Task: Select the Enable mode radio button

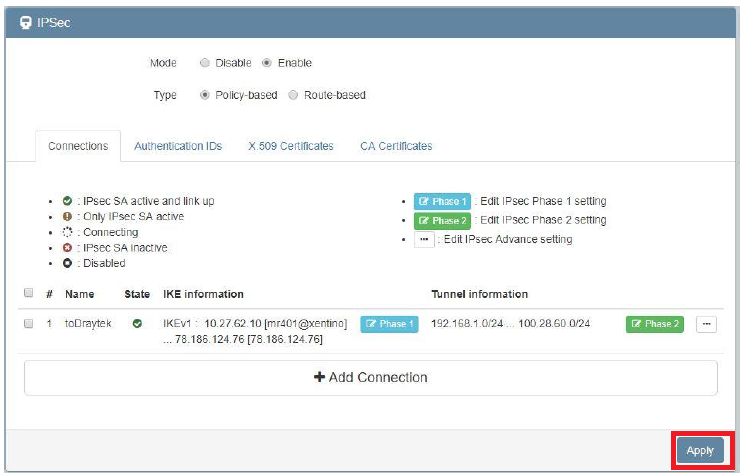Action: click(x=267, y=63)
